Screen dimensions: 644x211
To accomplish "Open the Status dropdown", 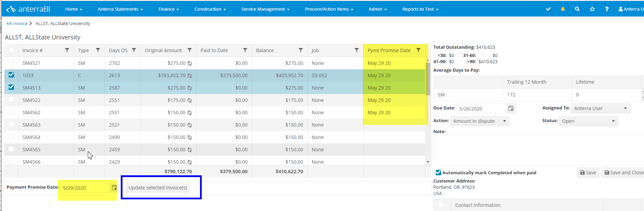I will pyautogui.click(x=588, y=121).
